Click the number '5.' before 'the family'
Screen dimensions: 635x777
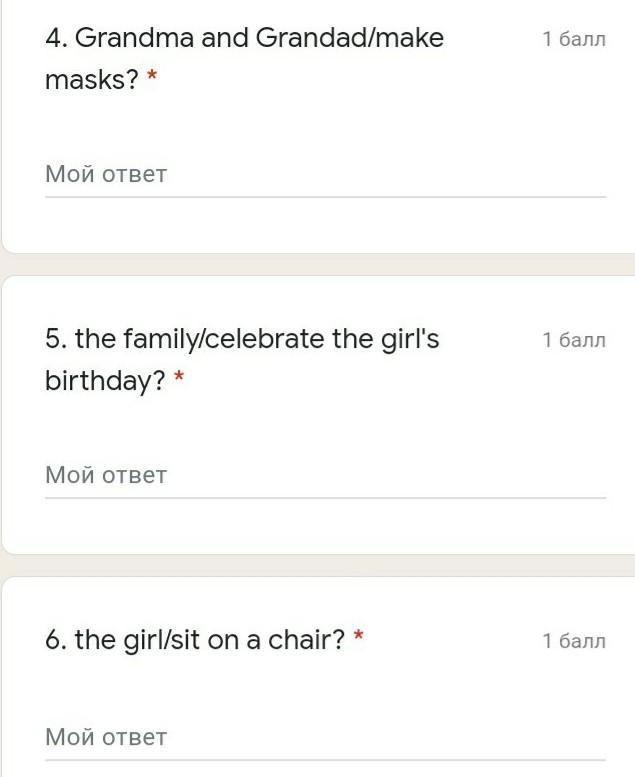56,340
